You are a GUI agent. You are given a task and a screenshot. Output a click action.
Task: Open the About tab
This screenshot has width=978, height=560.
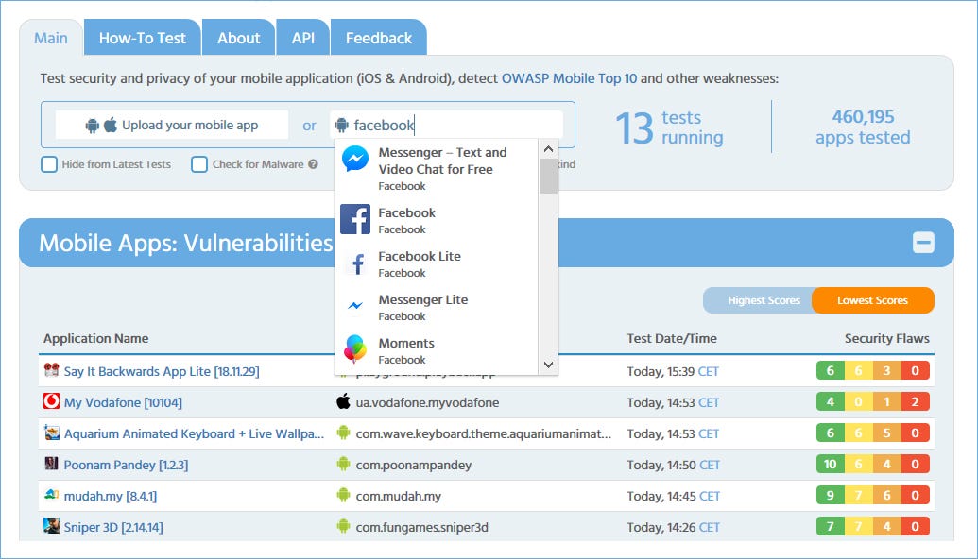pyautogui.click(x=238, y=38)
